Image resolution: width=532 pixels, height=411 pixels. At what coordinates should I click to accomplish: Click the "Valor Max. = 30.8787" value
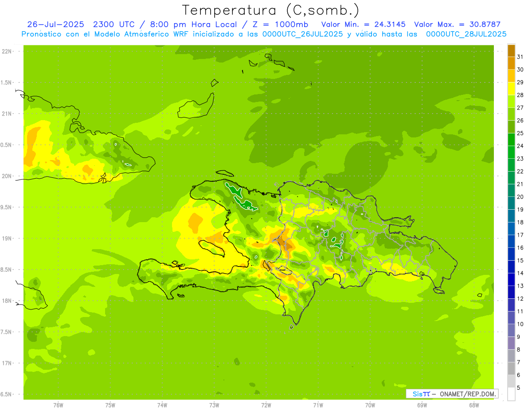(x=457, y=24)
